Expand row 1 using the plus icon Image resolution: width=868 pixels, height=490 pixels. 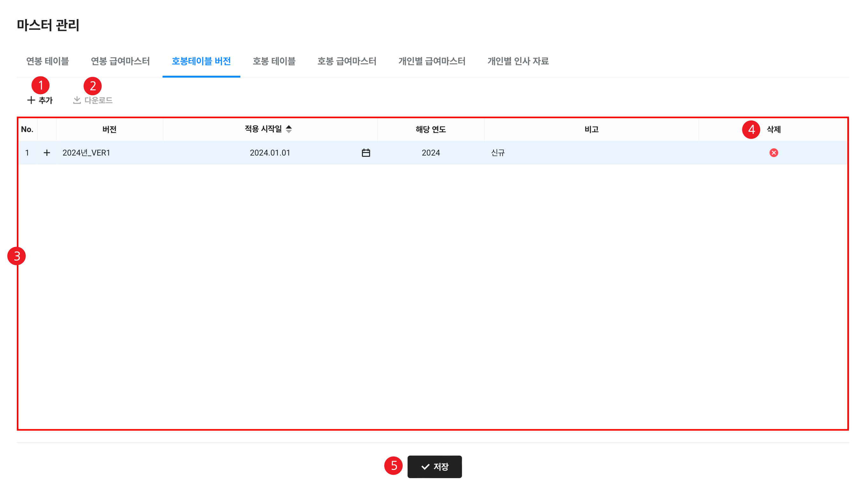point(47,153)
